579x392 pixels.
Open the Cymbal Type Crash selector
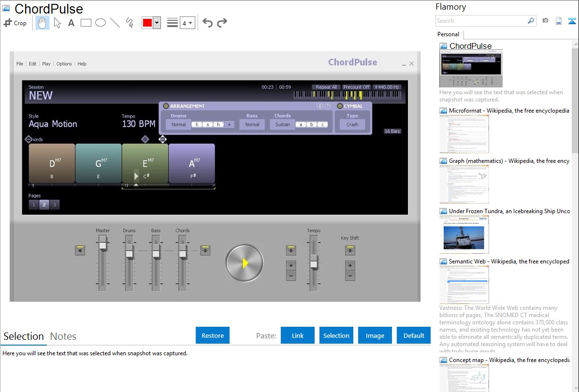click(x=352, y=125)
